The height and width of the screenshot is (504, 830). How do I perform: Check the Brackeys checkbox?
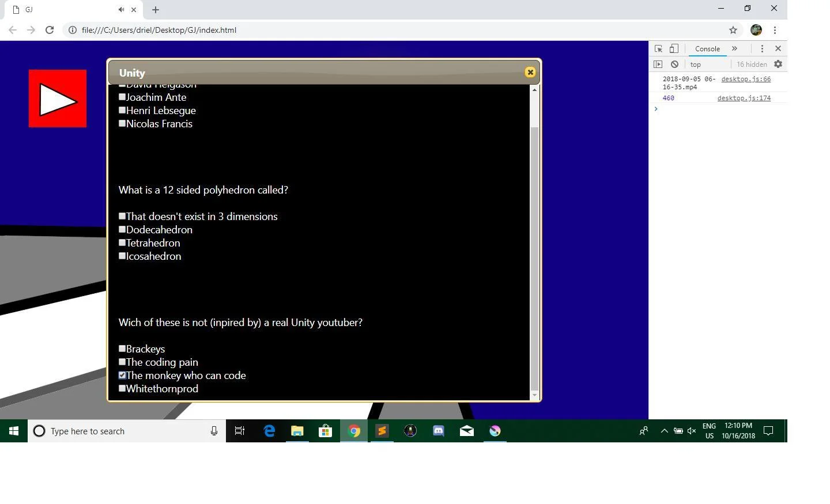[122, 348]
